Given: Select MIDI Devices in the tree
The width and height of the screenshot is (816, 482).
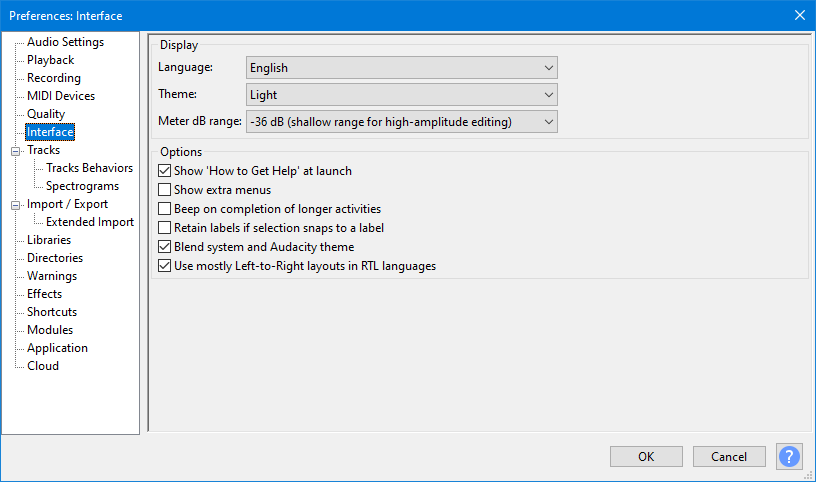Looking at the screenshot, I should point(61,96).
